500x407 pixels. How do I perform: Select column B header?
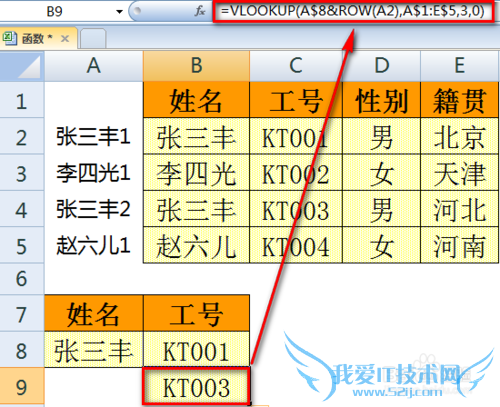[x=196, y=66]
